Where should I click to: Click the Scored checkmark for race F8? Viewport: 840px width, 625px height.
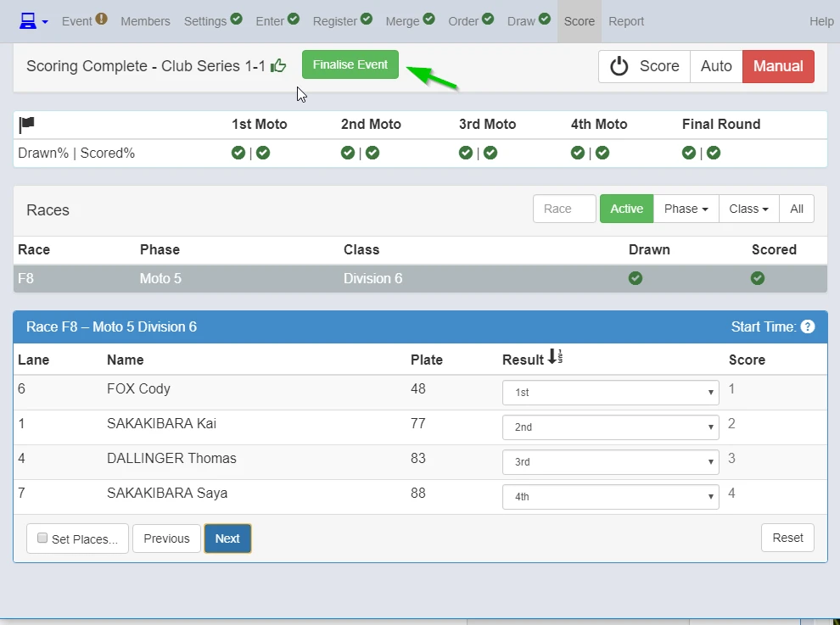758,278
